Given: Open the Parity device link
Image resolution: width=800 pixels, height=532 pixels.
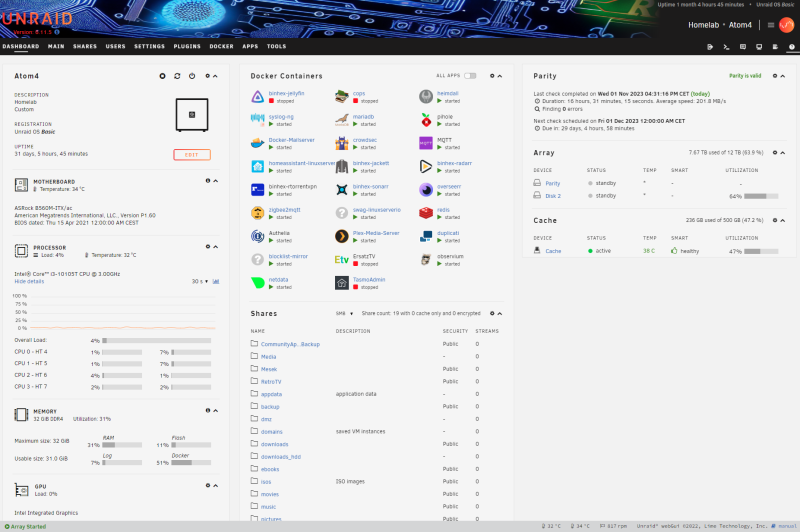Looking at the screenshot, I should [x=553, y=184].
